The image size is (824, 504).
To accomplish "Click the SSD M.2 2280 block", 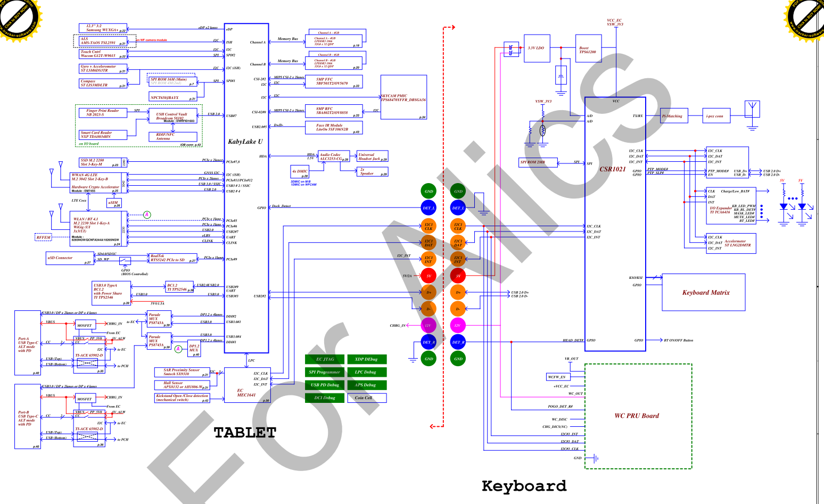I will pyautogui.click(x=103, y=162).
